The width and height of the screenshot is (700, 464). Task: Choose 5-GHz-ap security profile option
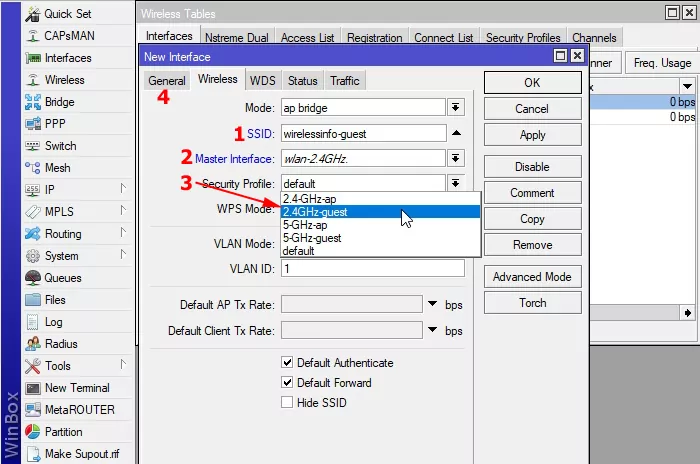point(381,225)
